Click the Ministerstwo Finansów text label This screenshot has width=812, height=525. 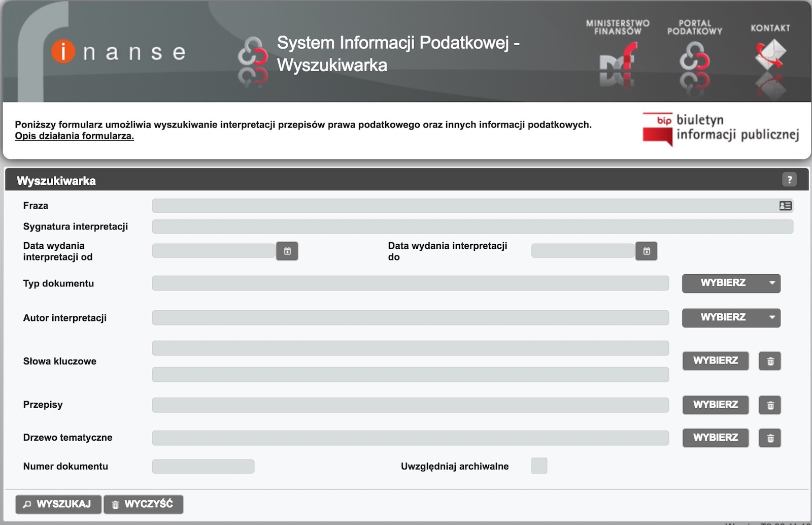tap(618, 27)
